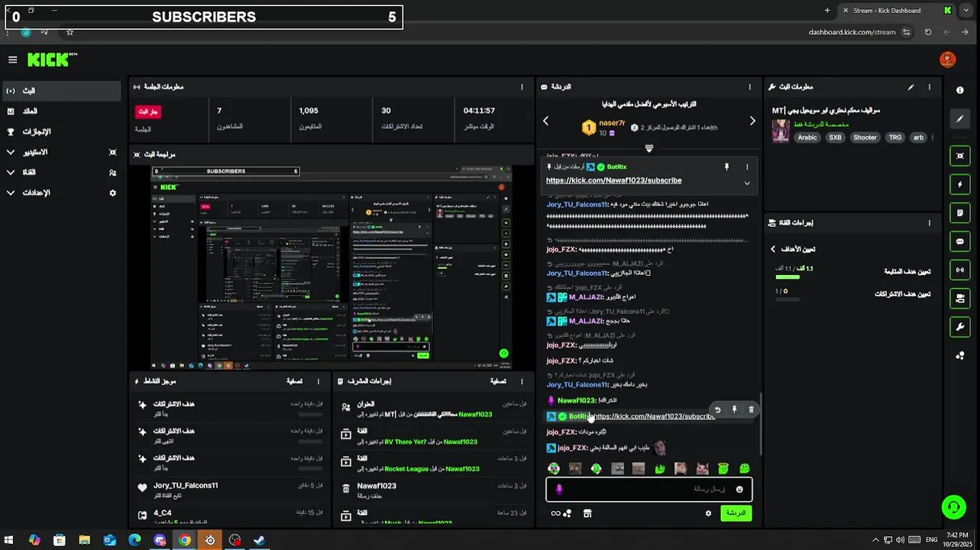Open Steam from the Windows taskbar
The image size is (980, 550).
(x=259, y=540)
